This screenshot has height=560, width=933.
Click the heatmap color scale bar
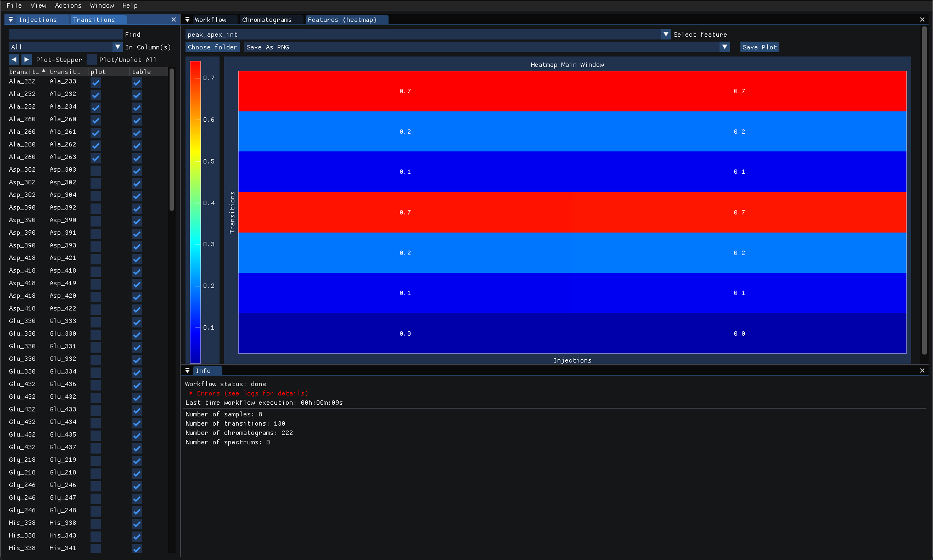click(x=195, y=212)
